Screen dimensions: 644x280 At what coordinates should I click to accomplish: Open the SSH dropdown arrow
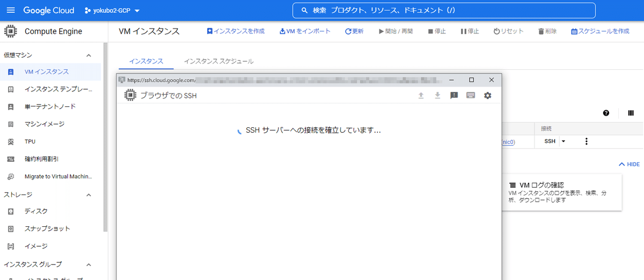point(563,141)
